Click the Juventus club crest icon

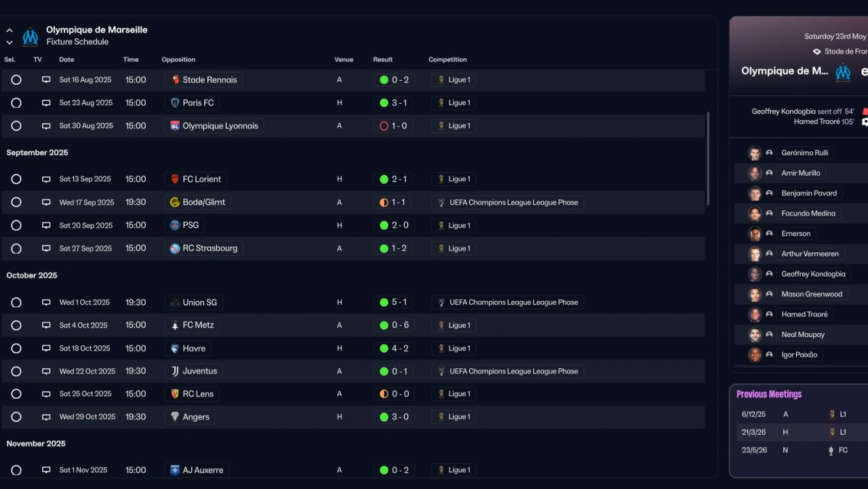[x=175, y=371]
